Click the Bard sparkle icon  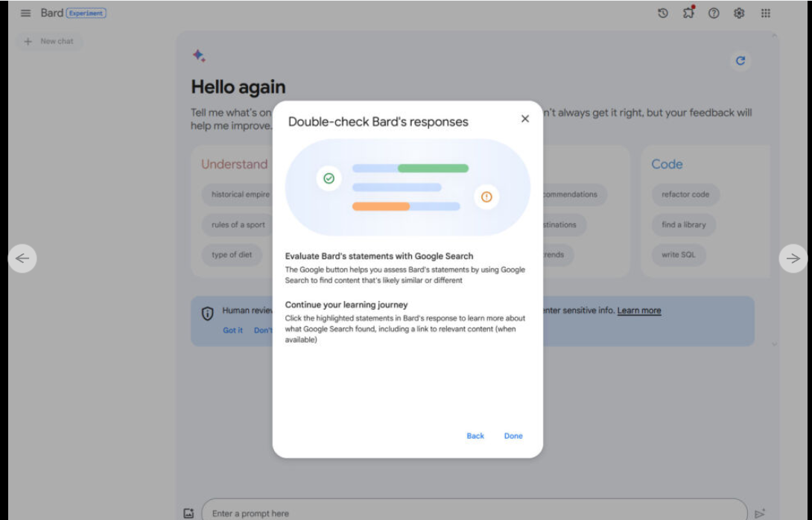click(x=199, y=55)
